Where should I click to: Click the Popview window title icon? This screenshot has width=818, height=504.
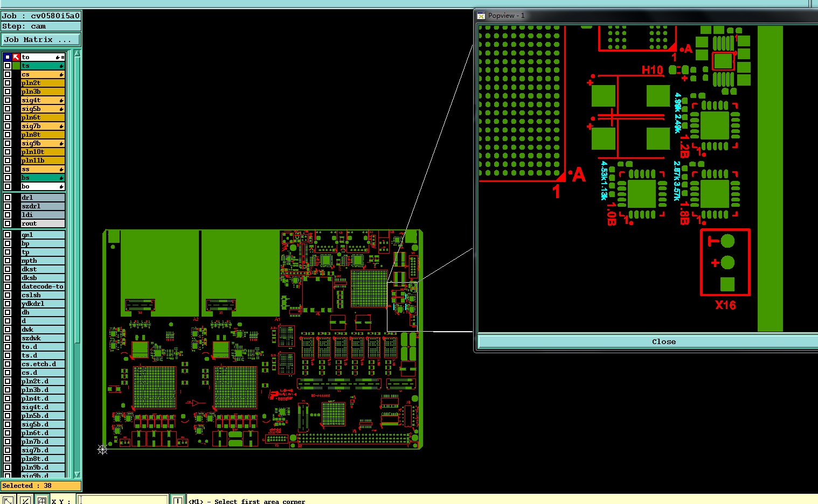coord(482,16)
